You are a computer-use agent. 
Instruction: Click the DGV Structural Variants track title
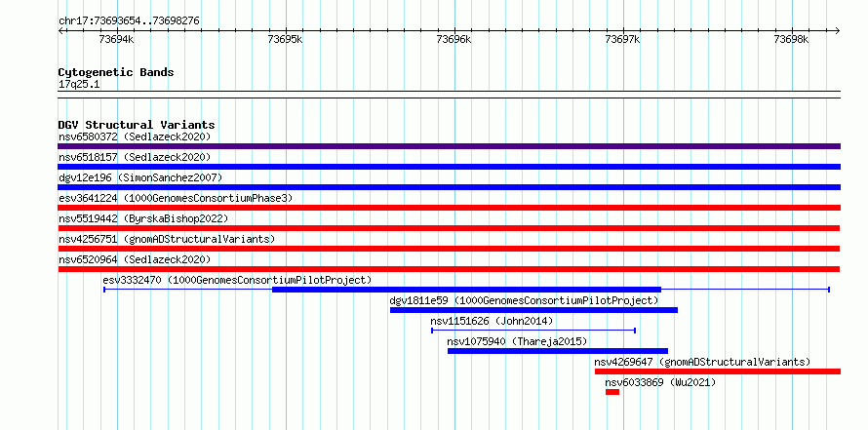pos(137,125)
